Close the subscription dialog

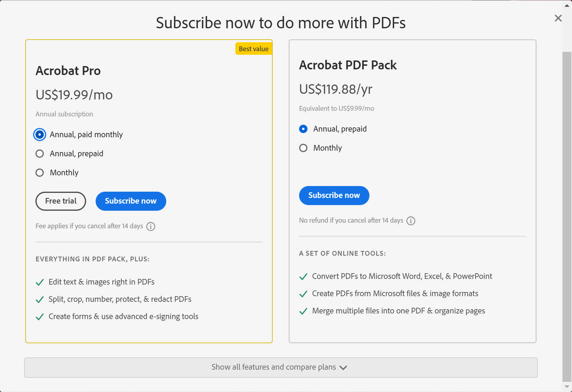[x=558, y=18]
